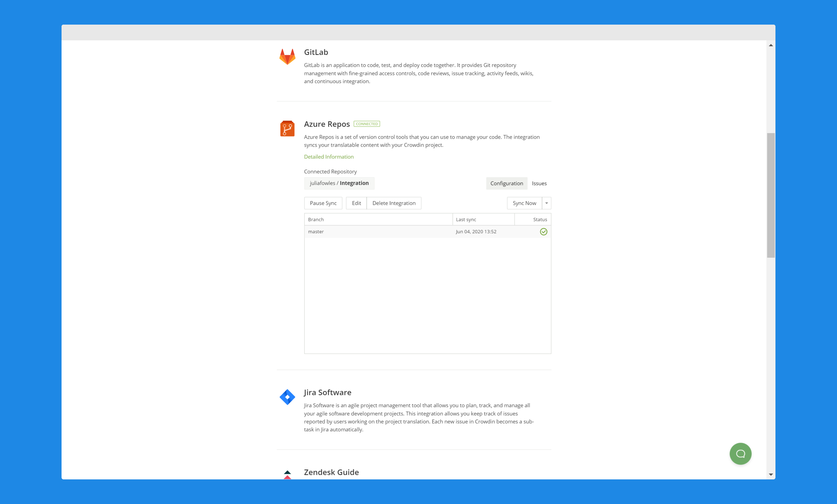Click the Delete Integration button
The image size is (837, 504).
tap(394, 203)
